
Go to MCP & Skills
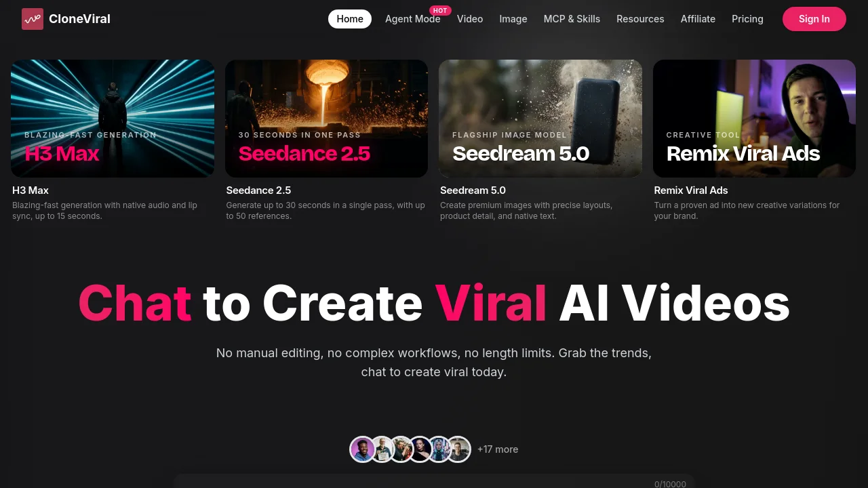[x=572, y=19]
